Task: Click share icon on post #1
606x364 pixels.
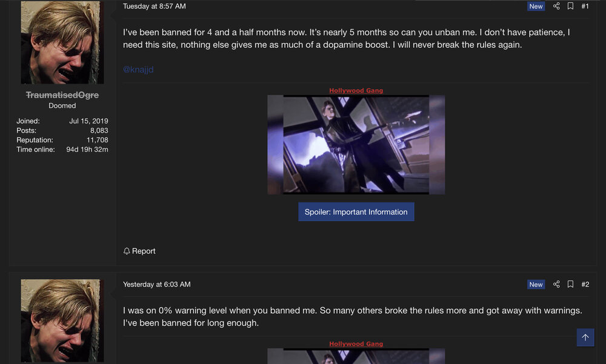Action: click(x=556, y=6)
